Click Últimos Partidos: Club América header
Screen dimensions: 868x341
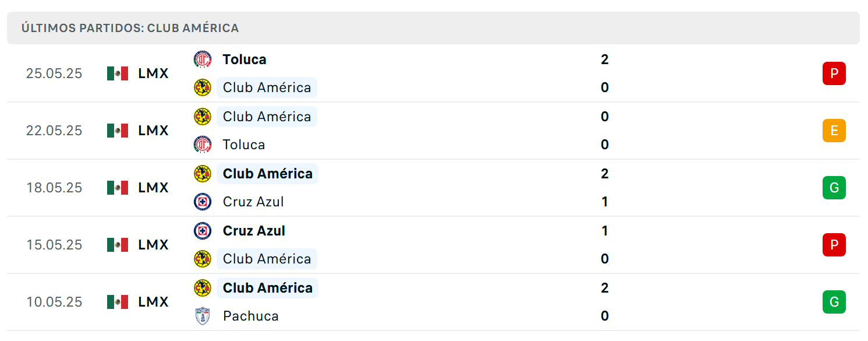click(x=130, y=28)
